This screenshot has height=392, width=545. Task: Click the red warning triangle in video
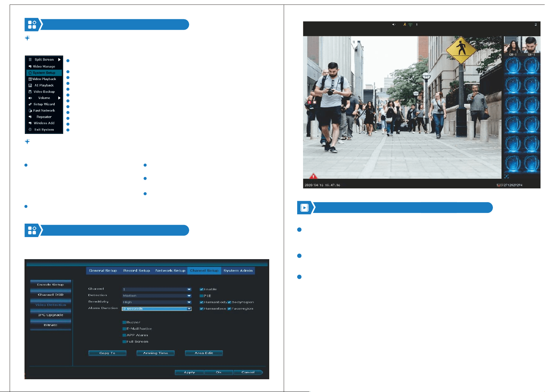click(313, 176)
